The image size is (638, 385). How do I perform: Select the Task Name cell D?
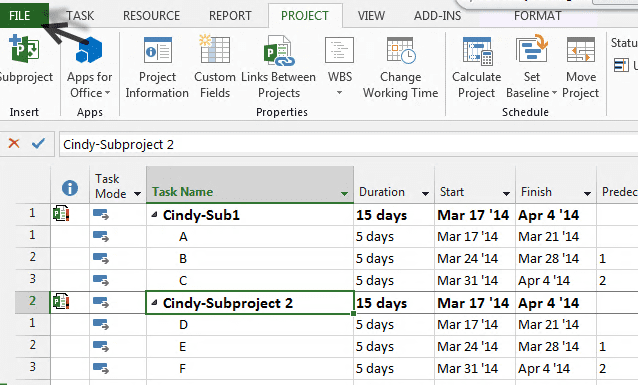coord(250,324)
